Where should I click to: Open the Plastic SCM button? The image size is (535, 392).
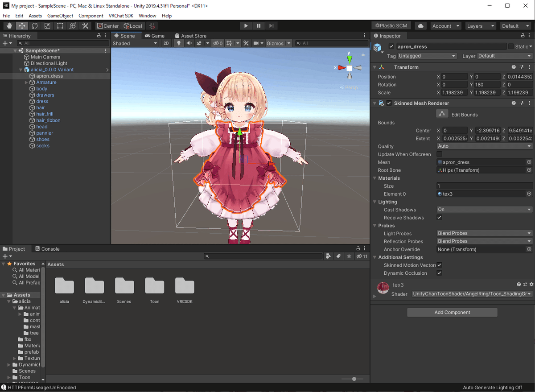coord(392,26)
